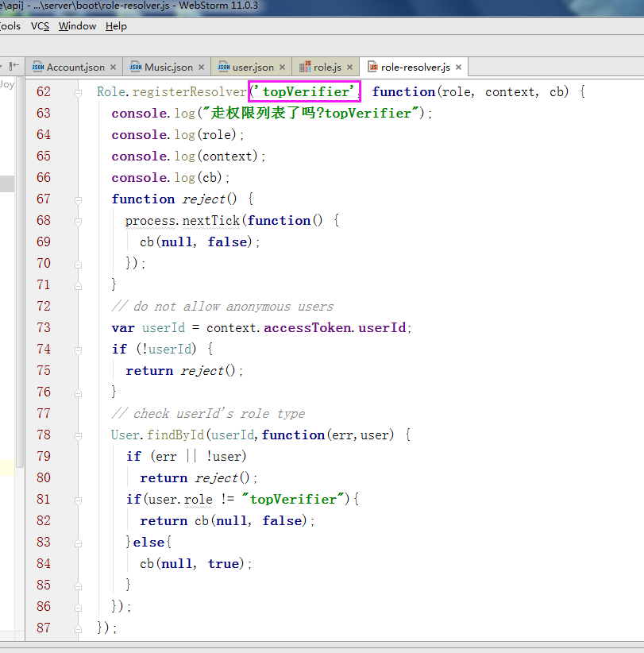Open the Help menu
Image resolution: width=644 pixels, height=653 pixels.
pyautogui.click(x=116, y=26)
